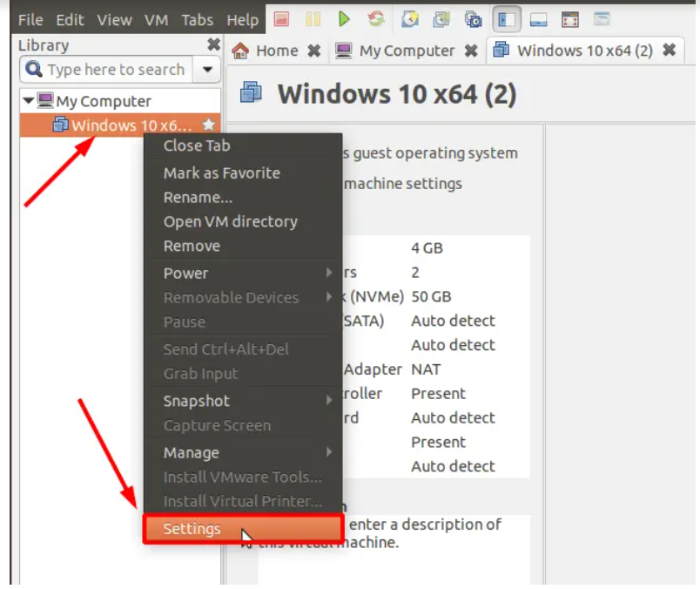700x589 pixels.
Task: Click the Unity mode toolbar icon
Action: click(602, 19)
